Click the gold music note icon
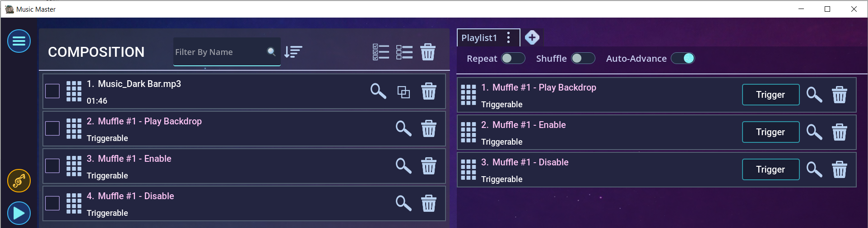This screenshot has height=228, width=868. pyautogui.click(x=19, y=181)
